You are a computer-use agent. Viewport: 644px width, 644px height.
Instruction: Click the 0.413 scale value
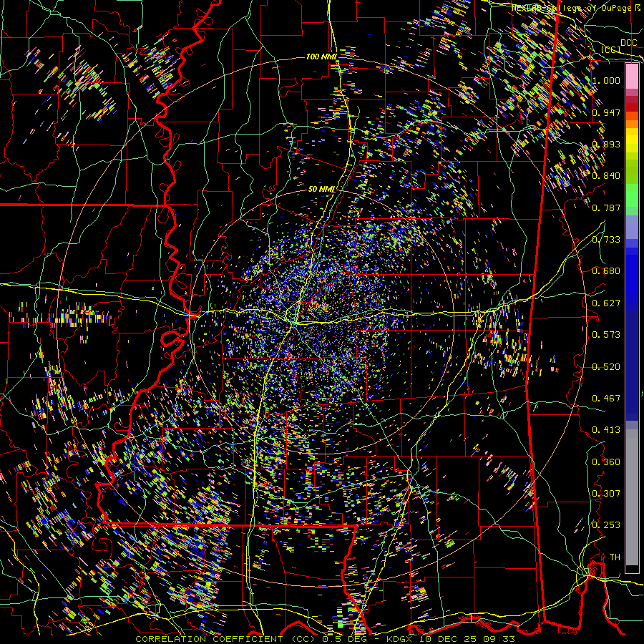[606, 429]
